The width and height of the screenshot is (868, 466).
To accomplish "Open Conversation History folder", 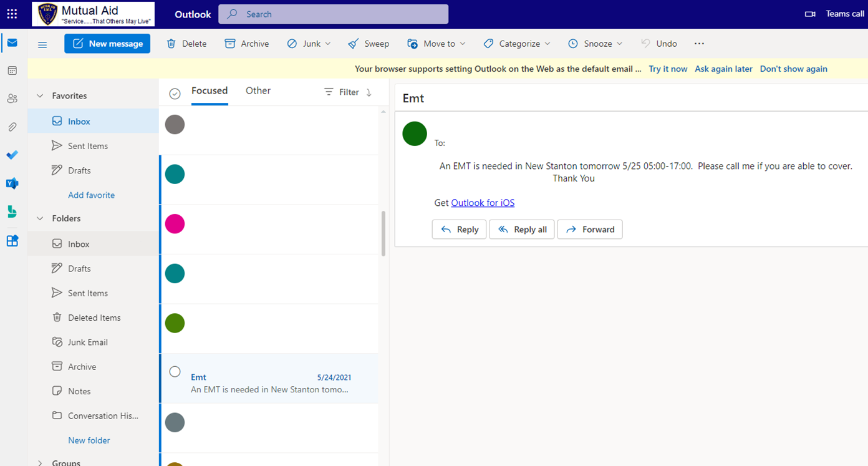I will pos(94,415).
